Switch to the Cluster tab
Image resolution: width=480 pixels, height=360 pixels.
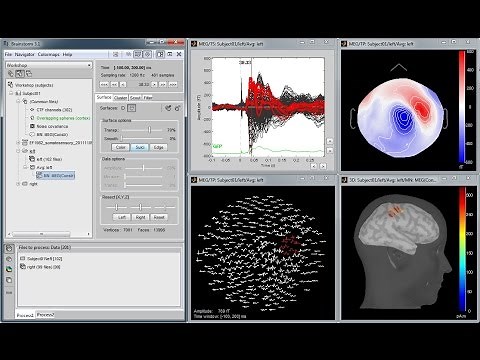pyautogui.click(x=120, y=98)
